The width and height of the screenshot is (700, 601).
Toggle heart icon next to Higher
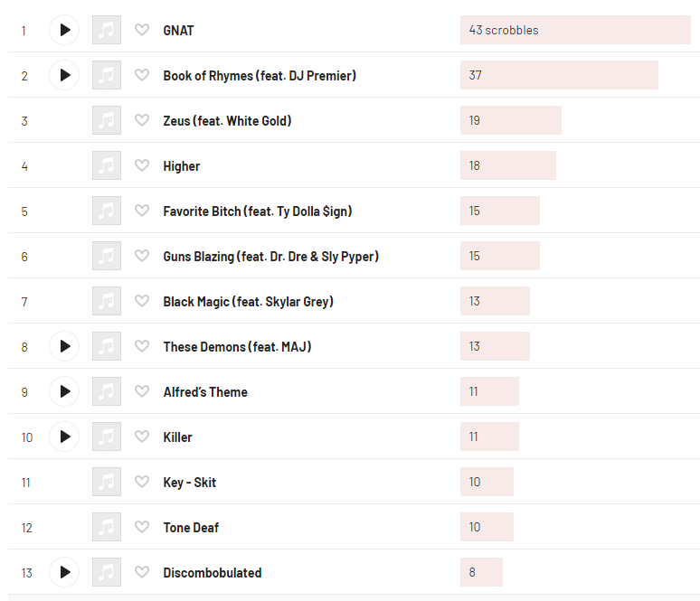[x=142, y=165]
